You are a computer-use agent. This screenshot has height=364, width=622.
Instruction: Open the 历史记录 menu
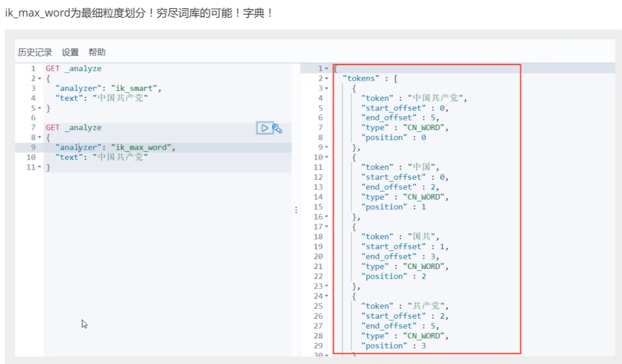coord(35,52)
